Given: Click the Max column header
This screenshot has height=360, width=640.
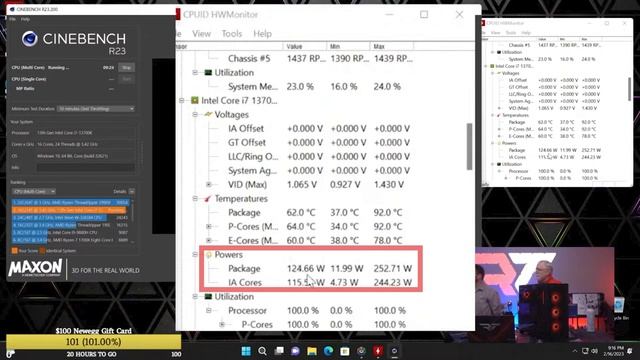Looking at the screenshot, I should tap(392, 47).
